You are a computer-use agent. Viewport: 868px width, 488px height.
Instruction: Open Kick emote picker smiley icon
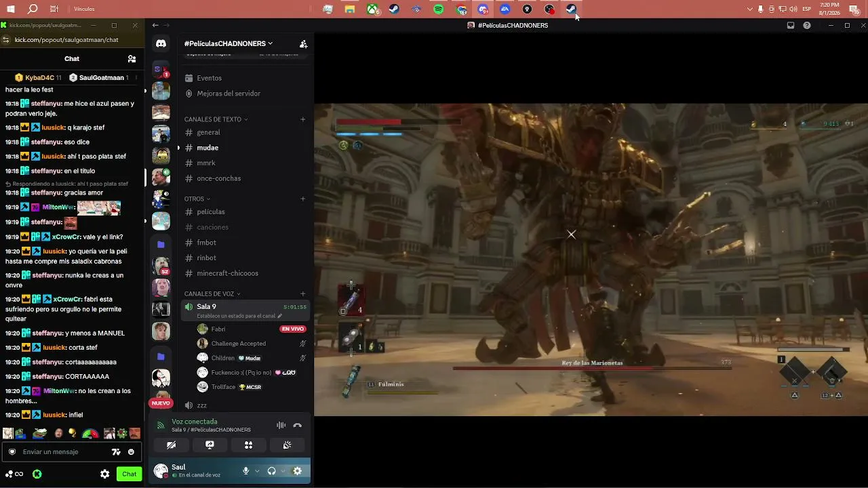point(131,452)
